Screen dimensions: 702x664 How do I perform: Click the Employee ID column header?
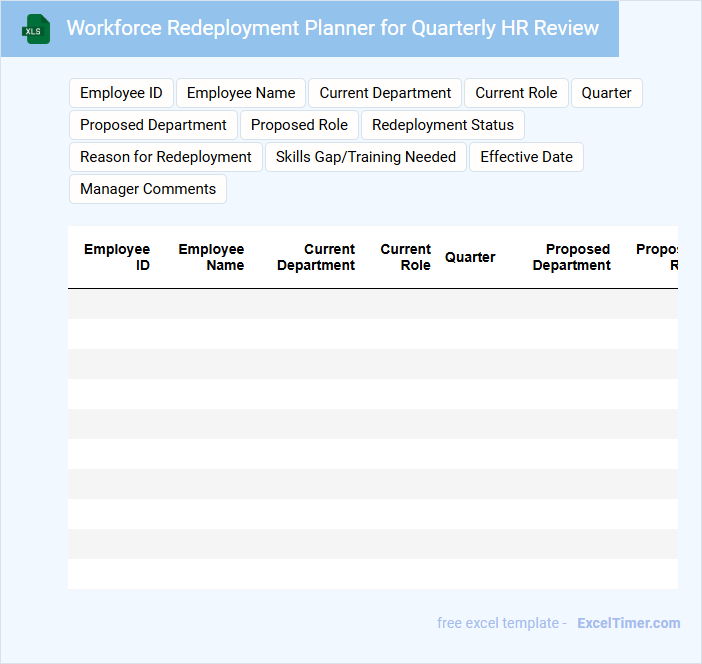[117, 257]
